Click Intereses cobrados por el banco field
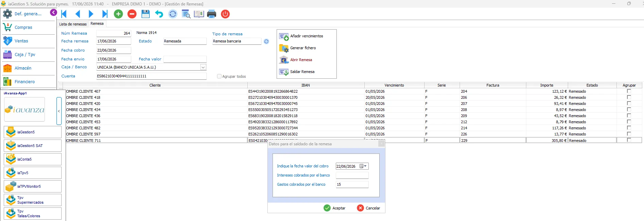Image resolution: width=644 pixels, height=221 pixels. click(x=352, y=175)
